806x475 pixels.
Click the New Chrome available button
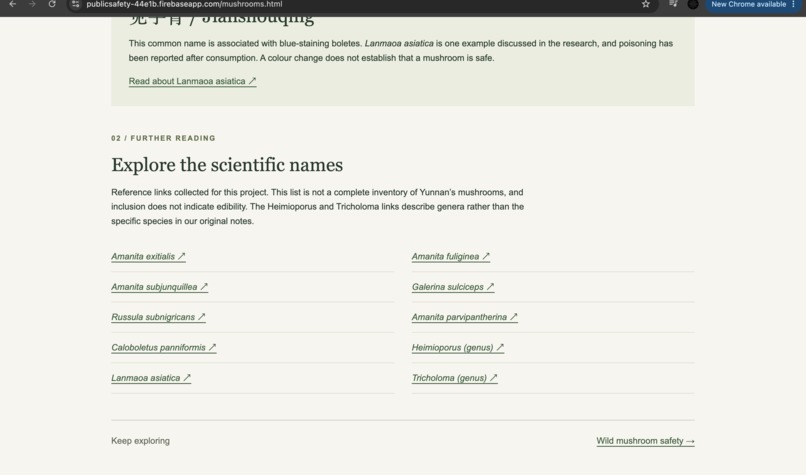click(x=753, y=4)
